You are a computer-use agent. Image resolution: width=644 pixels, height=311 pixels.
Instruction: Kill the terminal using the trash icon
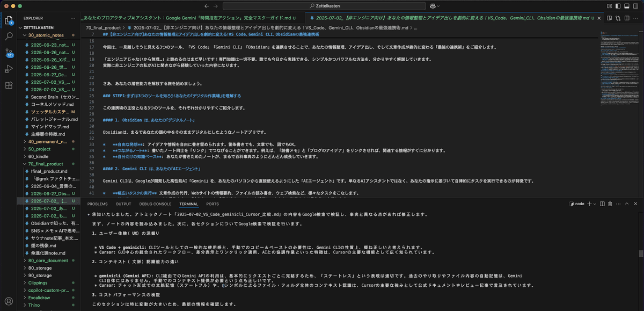(x=610, y=204)
